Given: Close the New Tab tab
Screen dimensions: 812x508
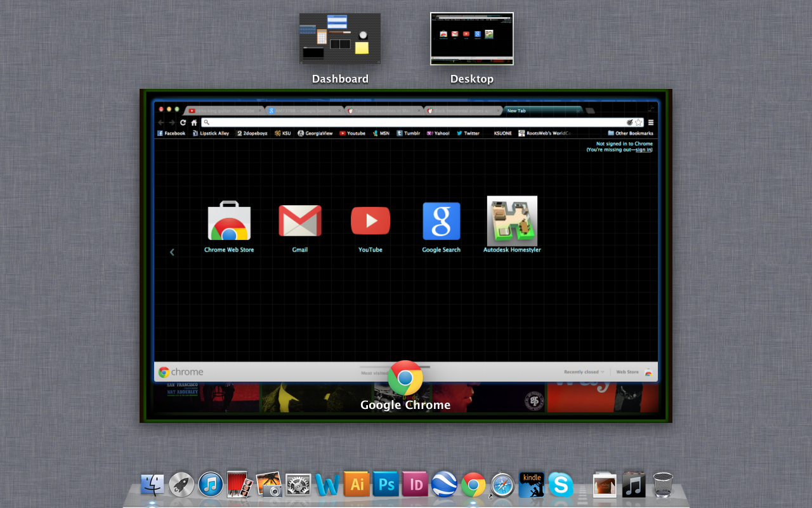Looking at the screenshot, I should click(x=577, y=110).
